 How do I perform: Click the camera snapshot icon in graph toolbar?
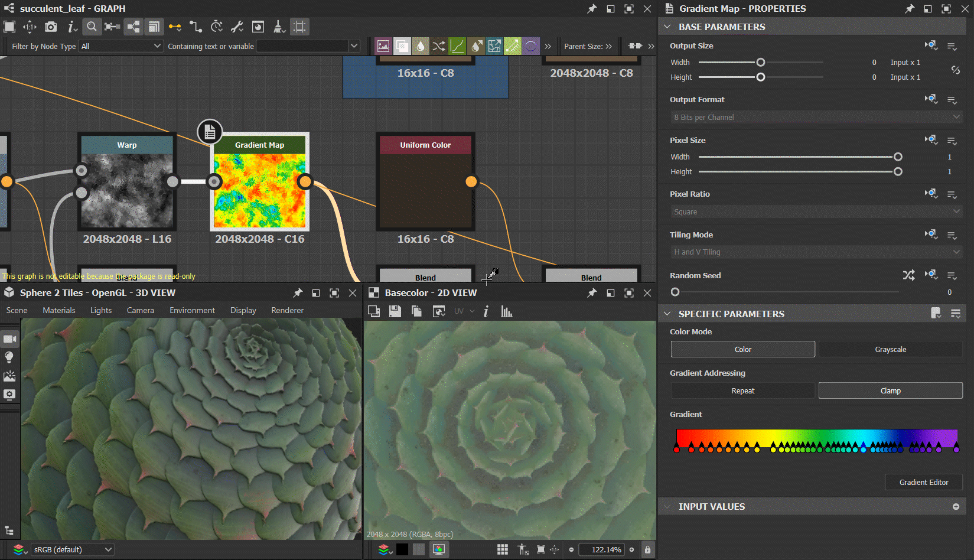51,27
